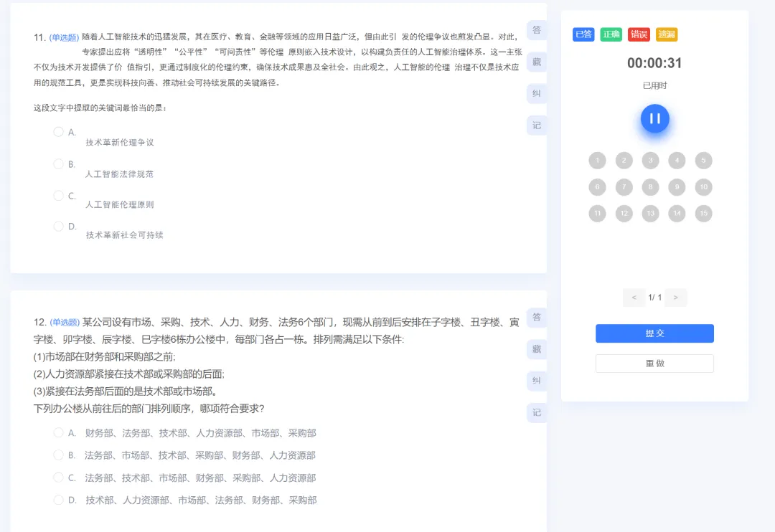The width and height of the screenshot is (775, 532).
Task: Report an error using question 12's 纠 tab
Action: pyautogui.click(x=537, y=381)
